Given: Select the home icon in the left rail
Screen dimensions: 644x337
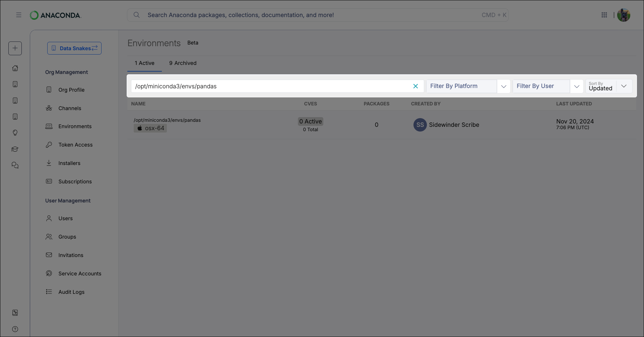Looking at the screenshot, I should click(15, 68).
